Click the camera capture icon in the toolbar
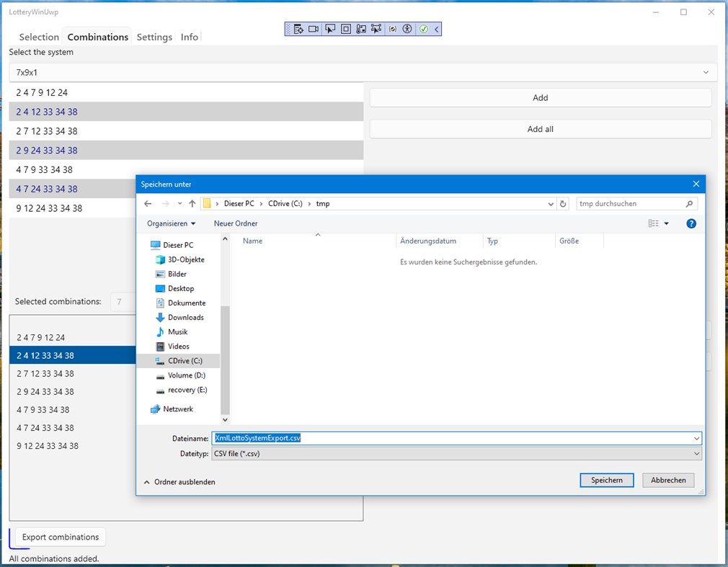 (x=314, y=29)
